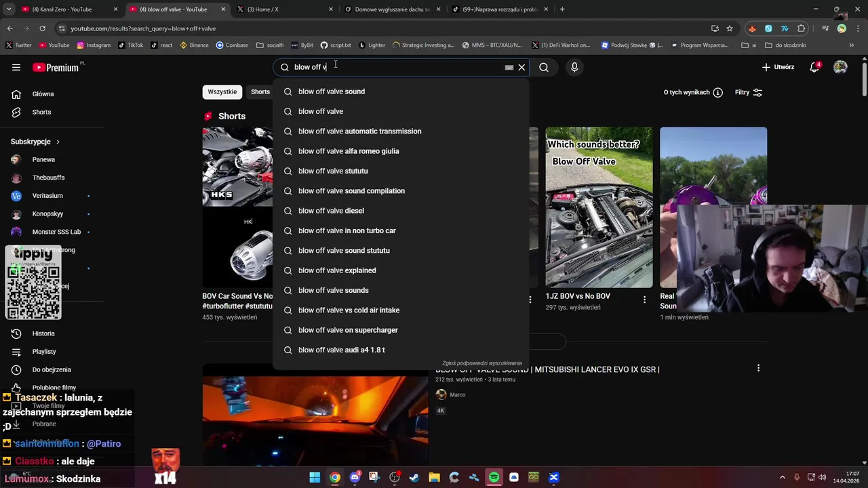Reload the page
868x488 pixels.
tap(42, 28)
